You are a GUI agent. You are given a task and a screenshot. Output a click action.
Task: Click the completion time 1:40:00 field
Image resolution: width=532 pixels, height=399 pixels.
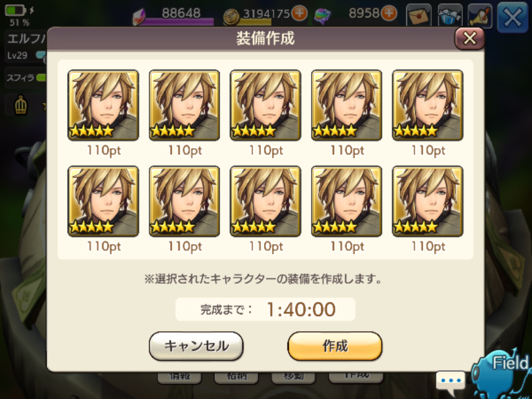click(x=265, y=309)
